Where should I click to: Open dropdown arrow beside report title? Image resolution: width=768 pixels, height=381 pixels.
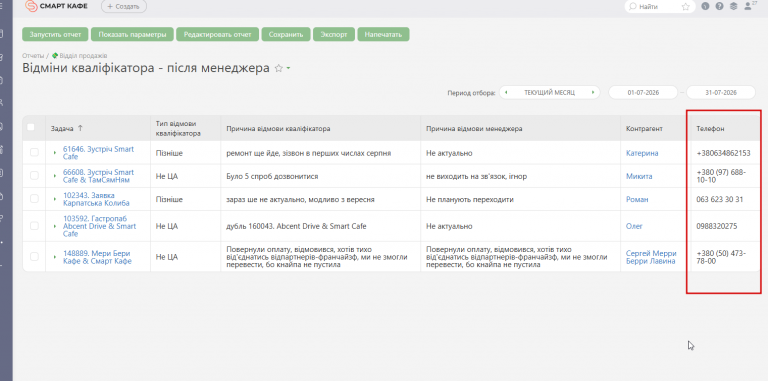[x=288, y=69]
